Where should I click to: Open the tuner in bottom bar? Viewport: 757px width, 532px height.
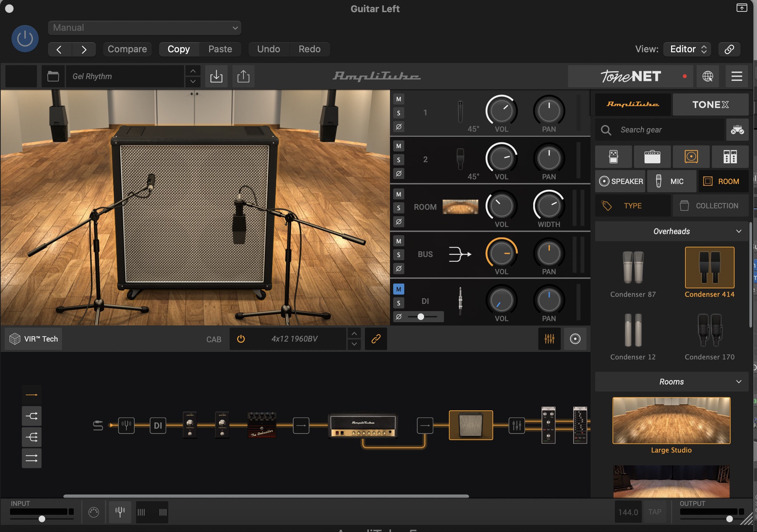[120, 512]
